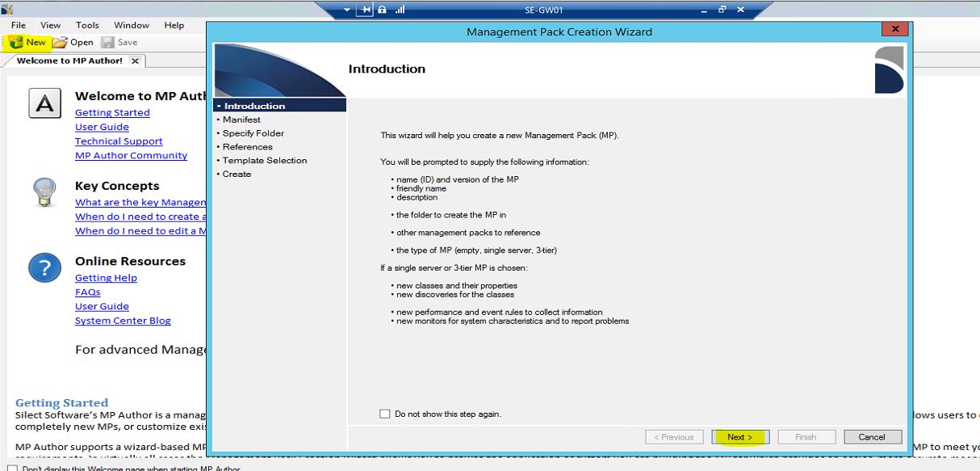Close the Welcome to MP Author tab
The image size is (980, 471).
point(135,61)
